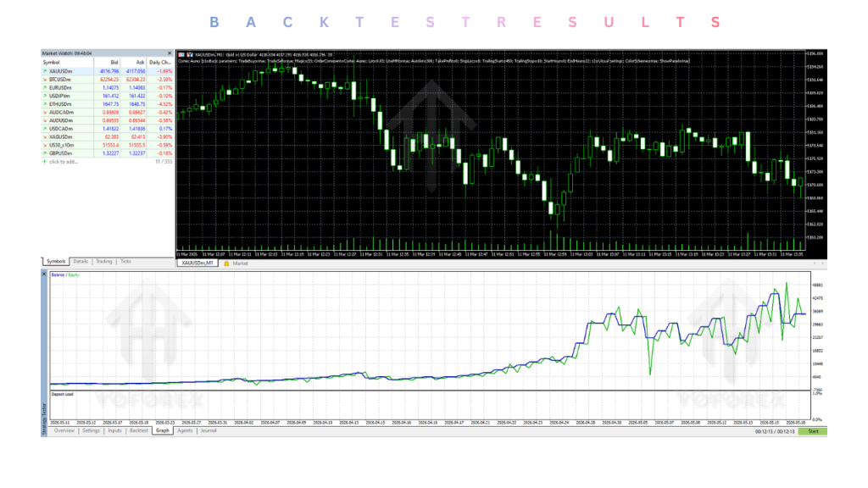Click the 'click to add...' symbol field
This screenshot has width=868, height=488.
point(64,162)
